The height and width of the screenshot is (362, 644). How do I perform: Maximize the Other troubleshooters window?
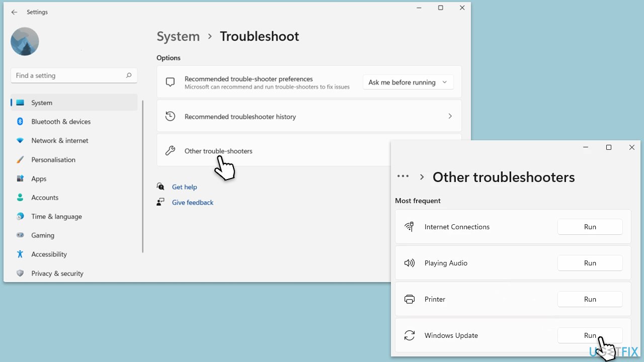pyautogui.click(x=609, y=147)
